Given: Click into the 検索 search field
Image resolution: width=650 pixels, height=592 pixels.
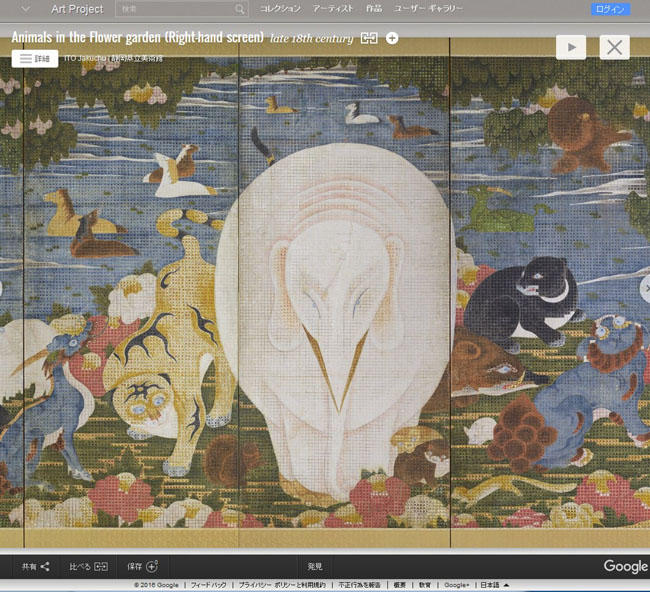Looking at the screenshot, I should (175, 9).
